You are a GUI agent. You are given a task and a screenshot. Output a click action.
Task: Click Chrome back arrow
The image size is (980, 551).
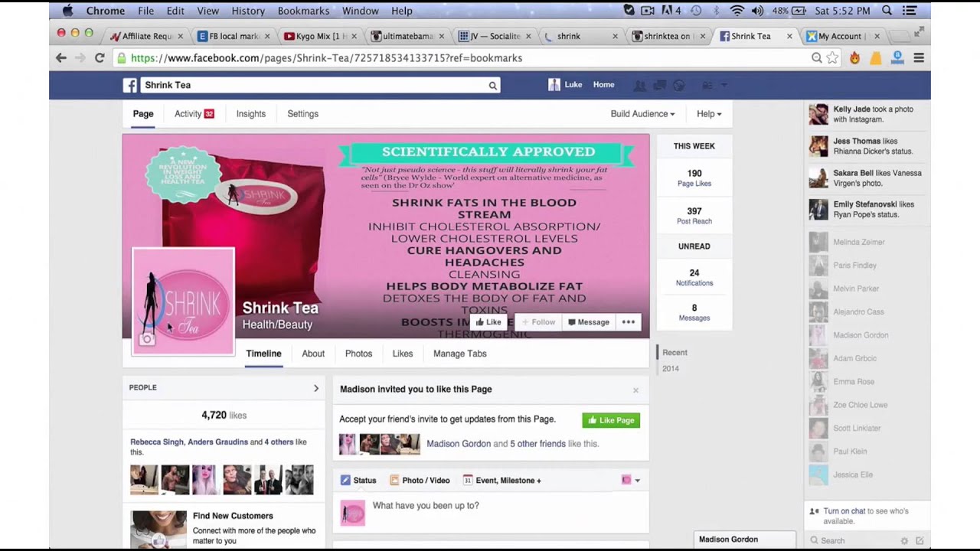pos(61,58)
